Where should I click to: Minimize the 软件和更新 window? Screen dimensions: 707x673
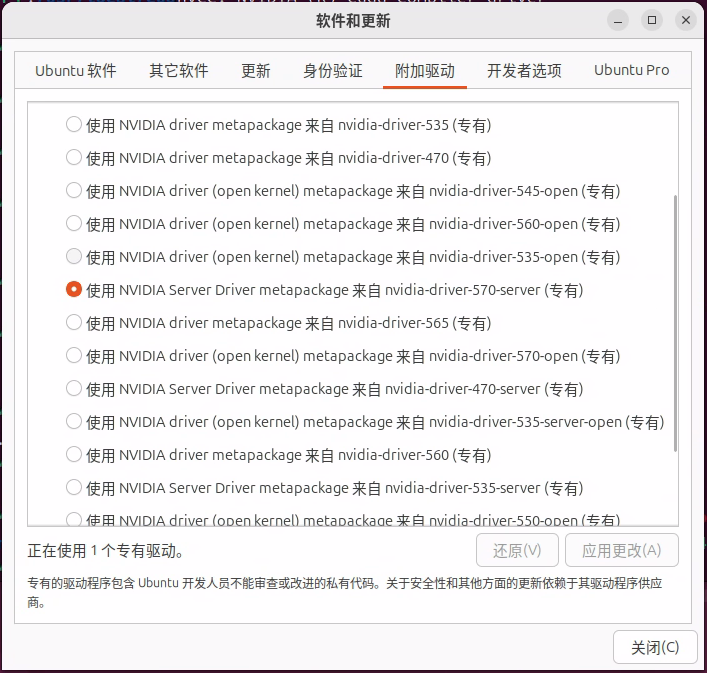pos(618,21)
